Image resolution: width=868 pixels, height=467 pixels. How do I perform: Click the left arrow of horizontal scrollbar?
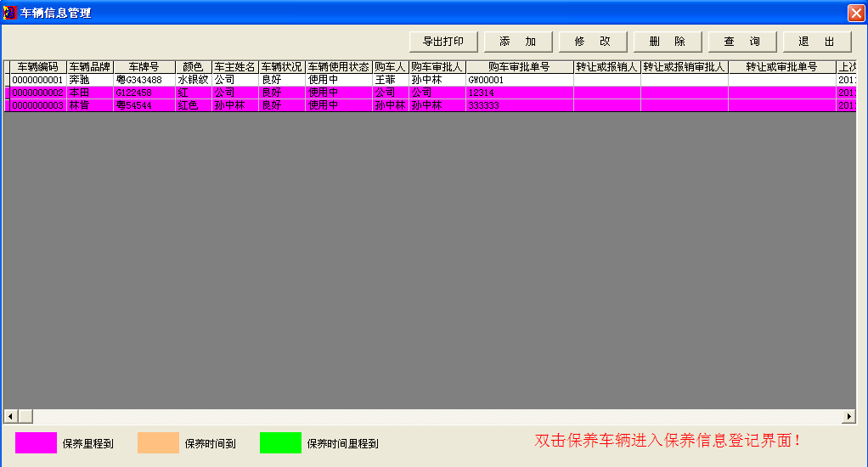10,416
